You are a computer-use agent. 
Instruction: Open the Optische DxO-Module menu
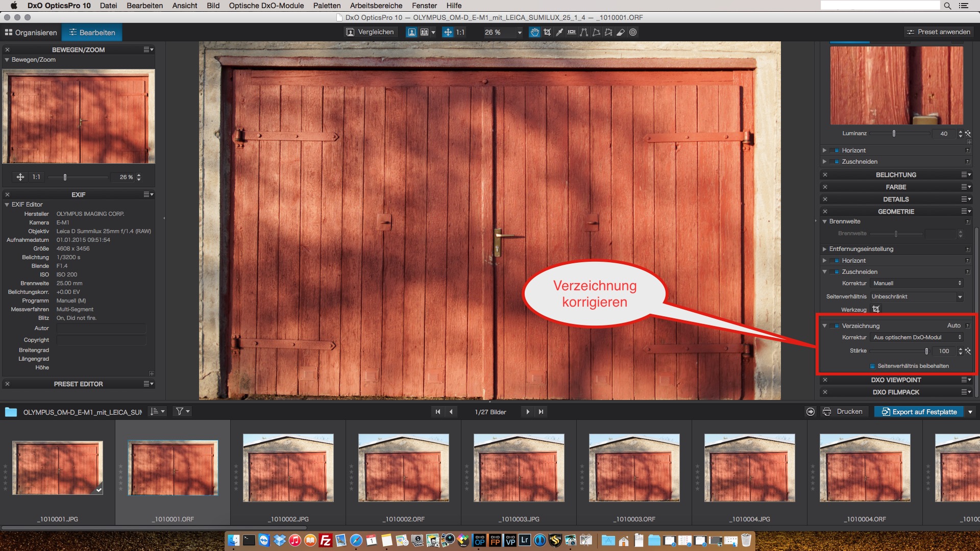point(266,6)
